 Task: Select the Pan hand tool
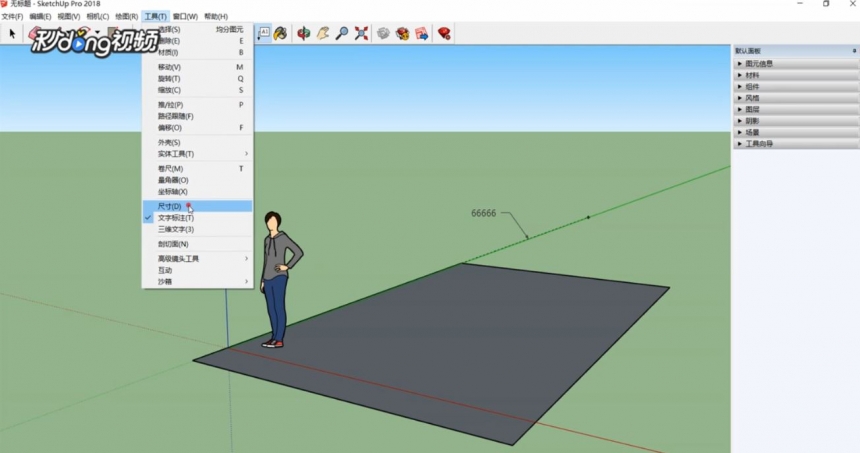point(323,33)
